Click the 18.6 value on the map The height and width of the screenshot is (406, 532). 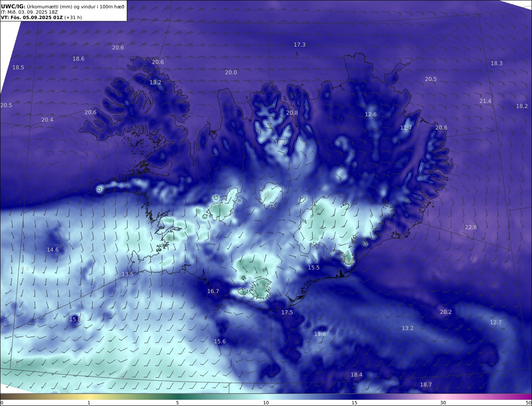(x=79, y=59)
